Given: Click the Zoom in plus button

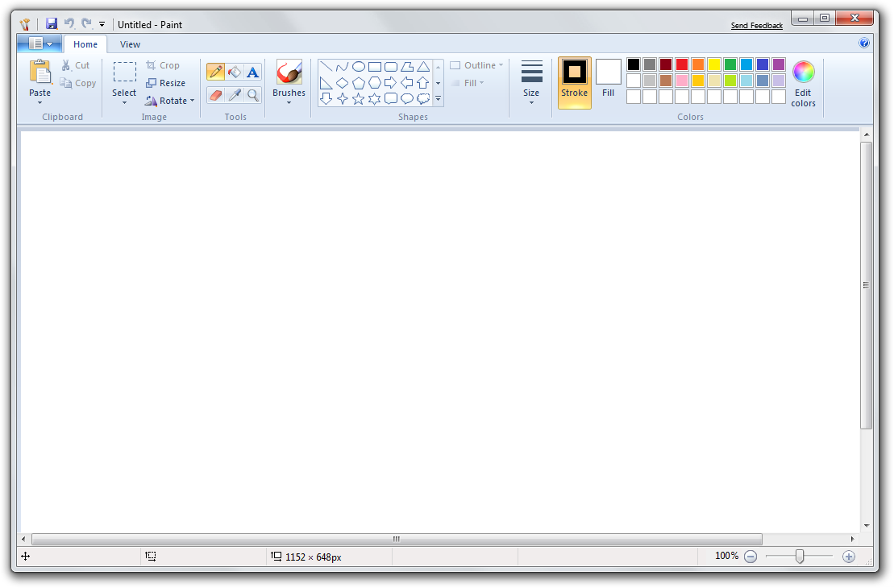Looking at the screenshot, I should (x=849, y=557).
